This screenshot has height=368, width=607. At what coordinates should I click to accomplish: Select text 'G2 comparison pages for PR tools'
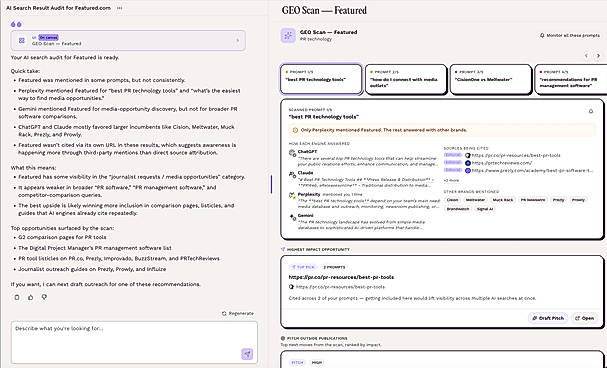(x=62, y=237)
